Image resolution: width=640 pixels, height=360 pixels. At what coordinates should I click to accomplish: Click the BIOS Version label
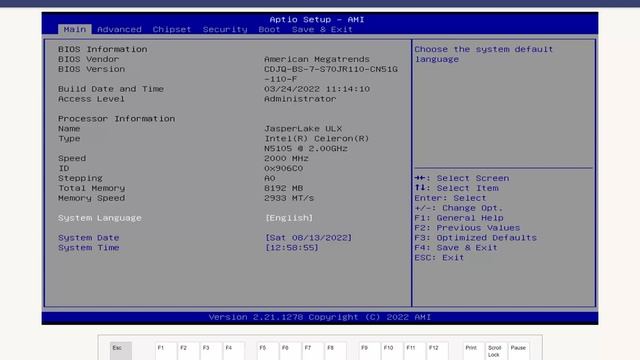point(91,69)
